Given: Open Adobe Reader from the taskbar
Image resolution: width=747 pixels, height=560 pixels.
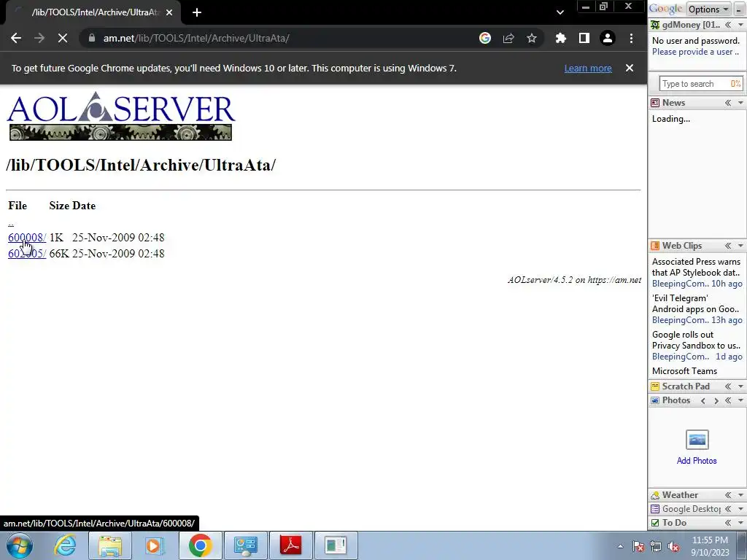Looking at the screenshot, I should tap(290, 545).
